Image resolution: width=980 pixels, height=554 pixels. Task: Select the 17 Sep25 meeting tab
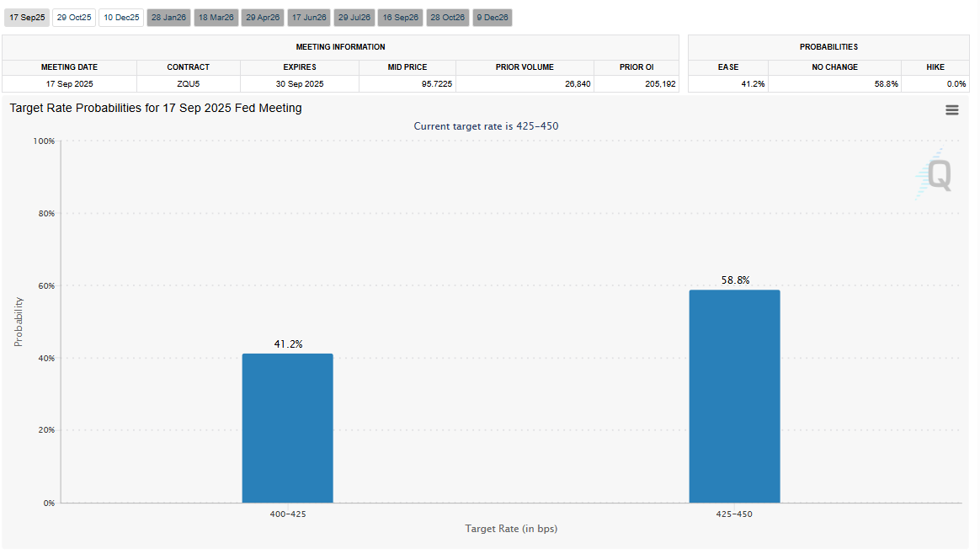[27, 18]
